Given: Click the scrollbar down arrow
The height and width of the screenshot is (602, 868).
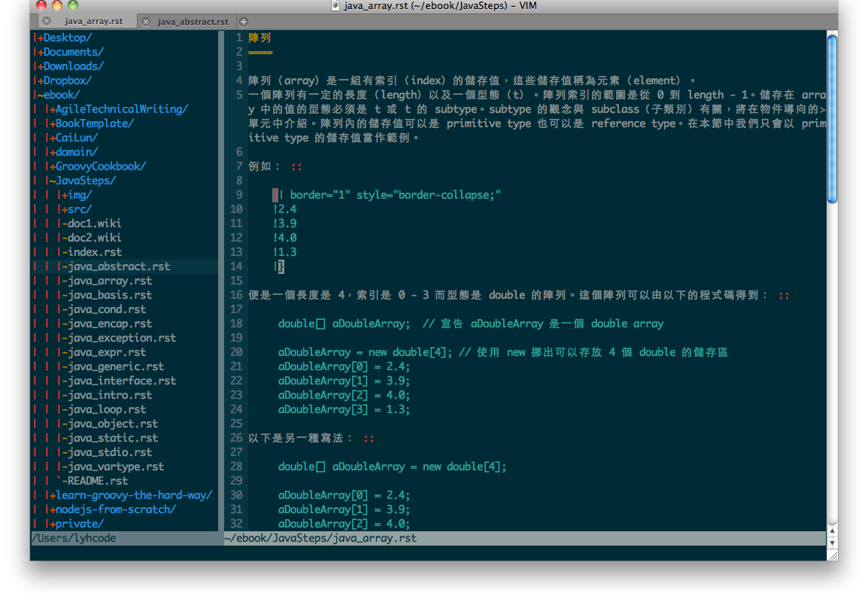Looking at the screenshot, I should coord(832,543).
